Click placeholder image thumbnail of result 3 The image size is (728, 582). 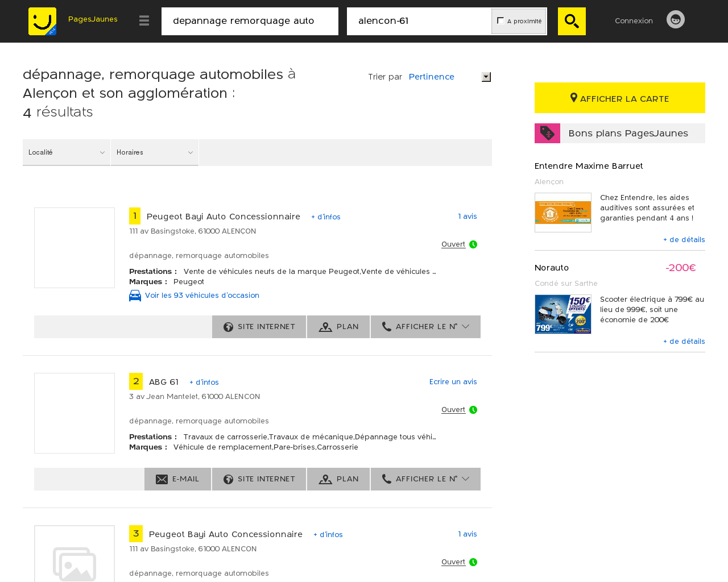coord(75,554)
